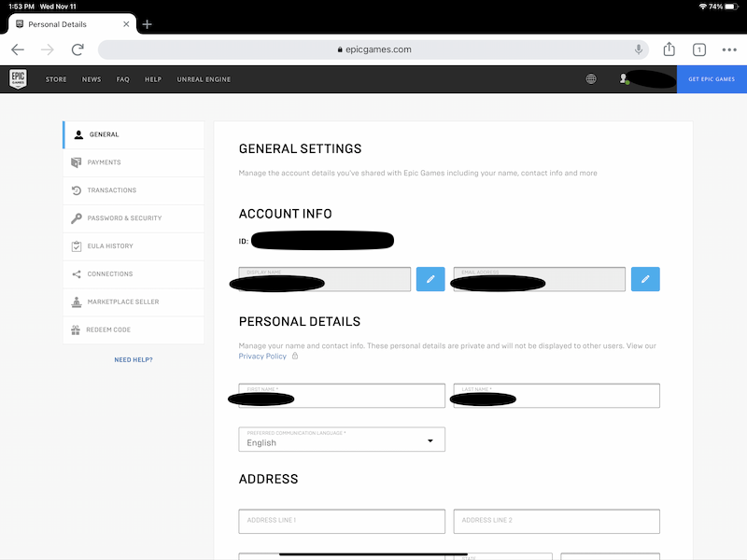
Task: Open the Store menu
Action: pyautogui.click(x=56, y=79)
